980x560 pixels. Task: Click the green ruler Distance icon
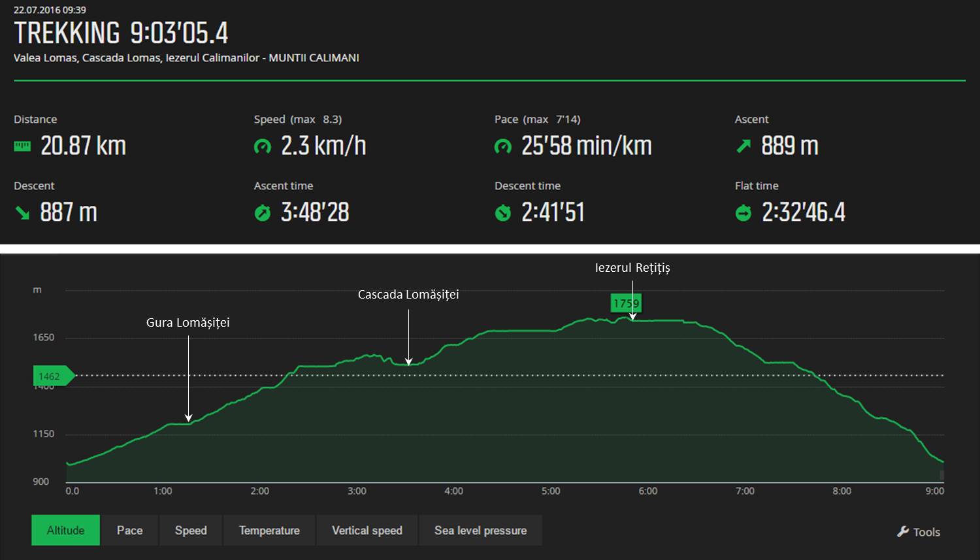click(22, 146)
